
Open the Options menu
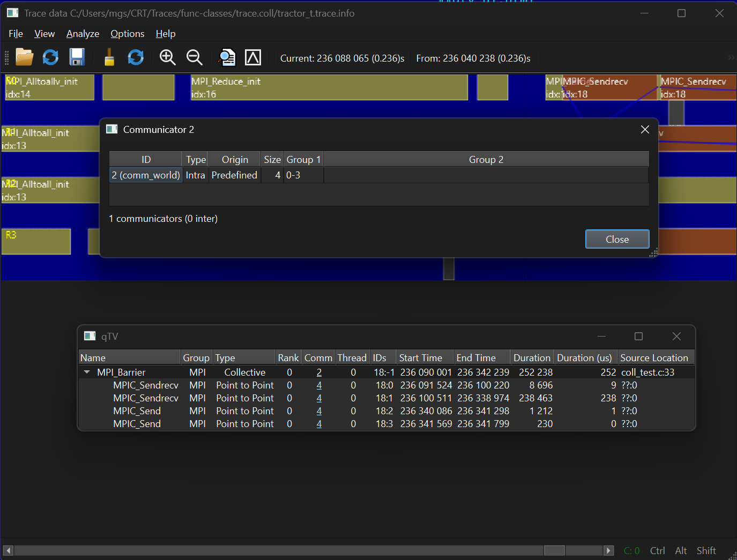pos(128,34)
